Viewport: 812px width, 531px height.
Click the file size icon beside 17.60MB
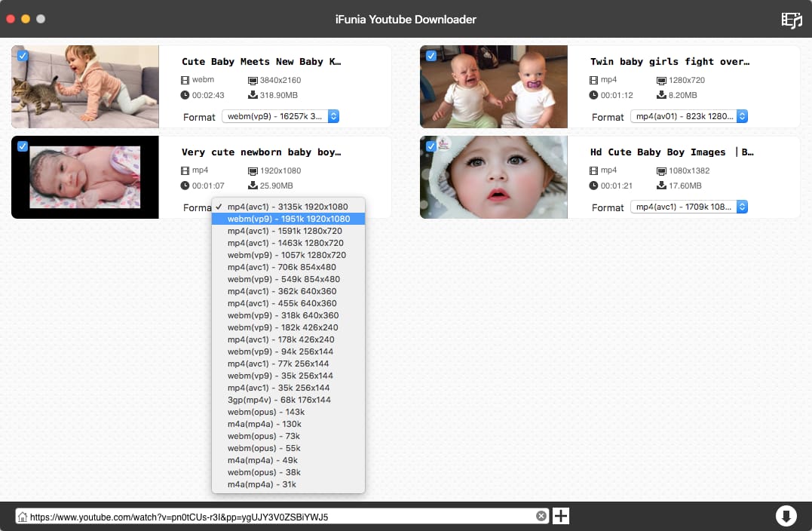(661, 186)
